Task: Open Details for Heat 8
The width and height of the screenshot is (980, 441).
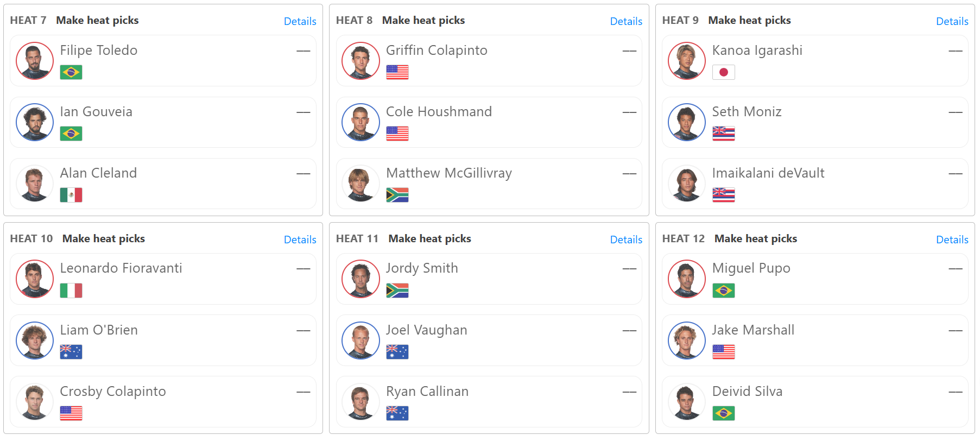Action: click(x=626, y=21)
